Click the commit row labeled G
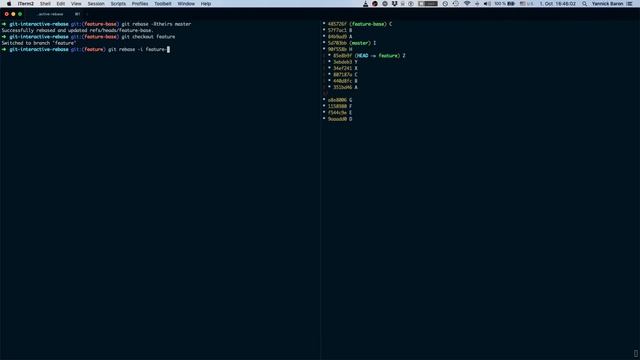 (x=338, y=100)
